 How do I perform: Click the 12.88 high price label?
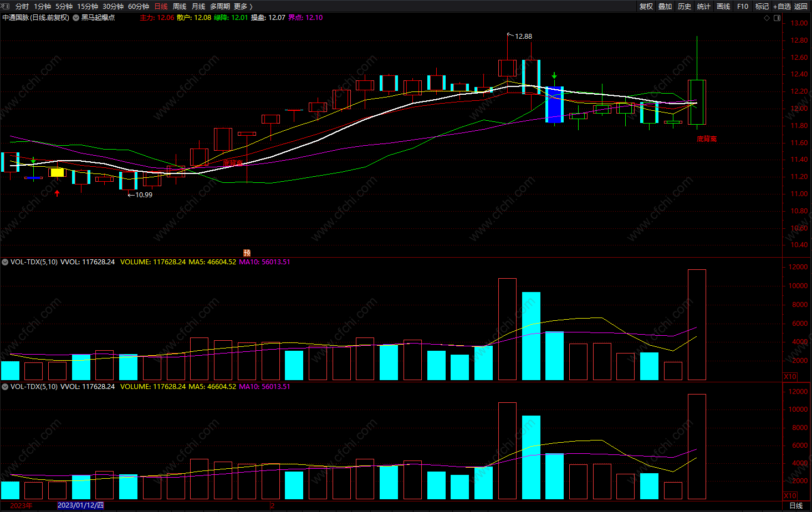[x=523, y=37]
